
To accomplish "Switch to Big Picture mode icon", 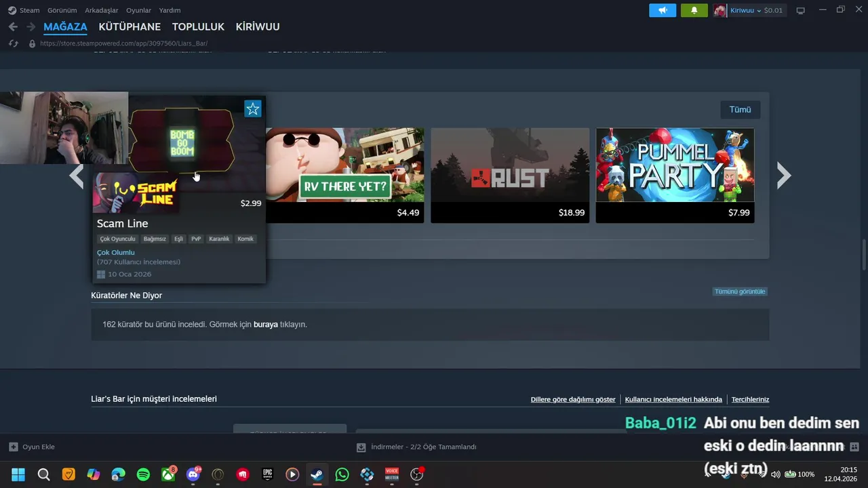I will tap(800, 10).
